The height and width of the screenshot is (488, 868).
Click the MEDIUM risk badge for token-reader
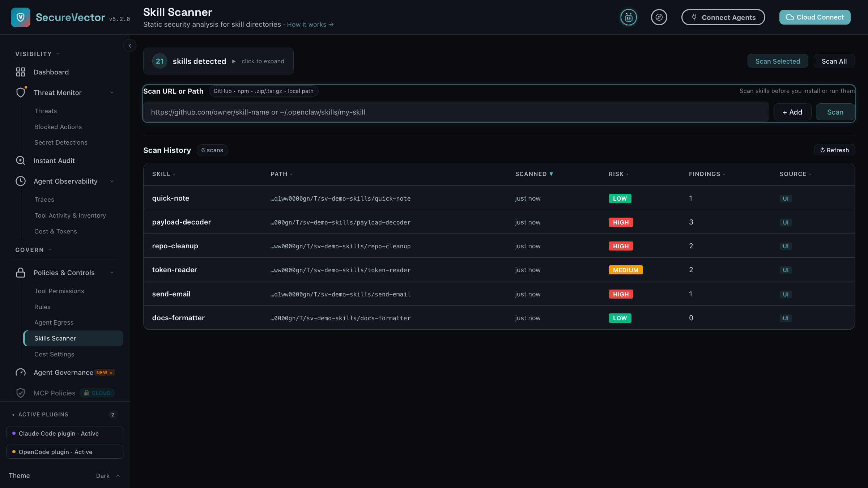click(626, 270)
